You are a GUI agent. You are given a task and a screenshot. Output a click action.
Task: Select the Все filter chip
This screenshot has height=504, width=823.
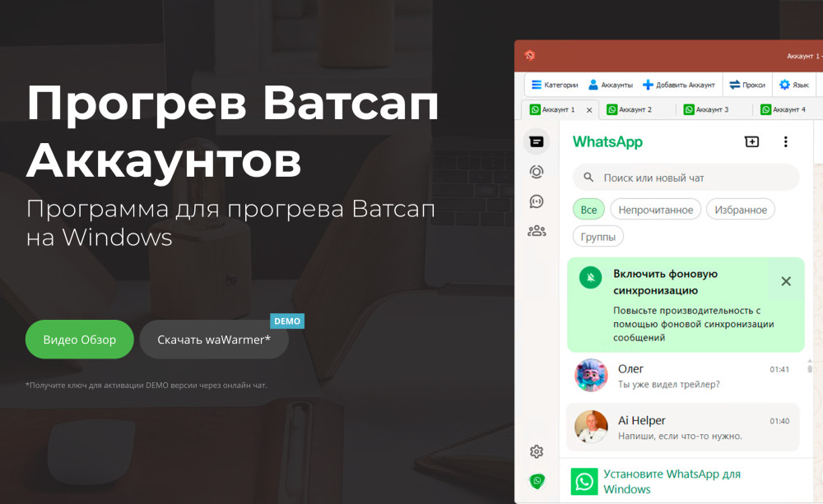point(588,210)
